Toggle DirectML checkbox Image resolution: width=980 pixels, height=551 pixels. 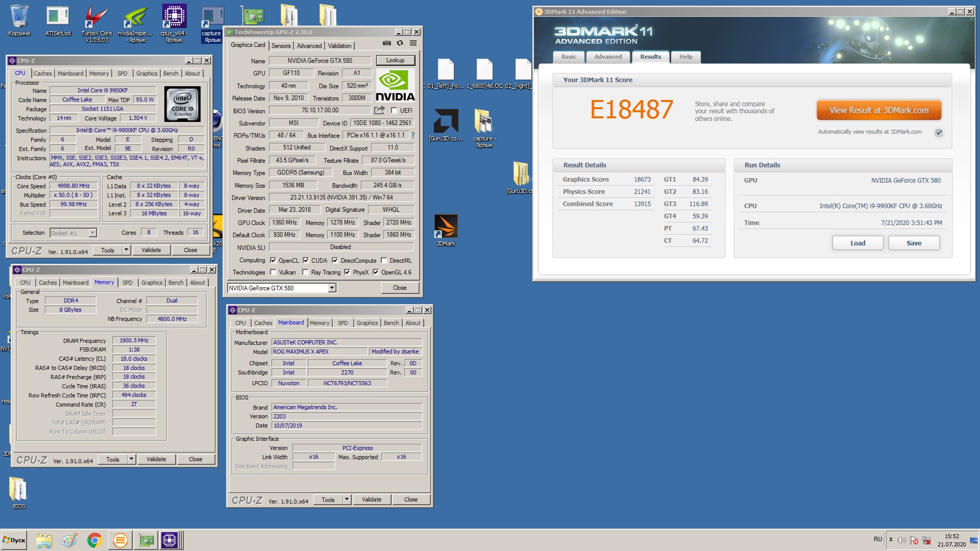[384, 260]
